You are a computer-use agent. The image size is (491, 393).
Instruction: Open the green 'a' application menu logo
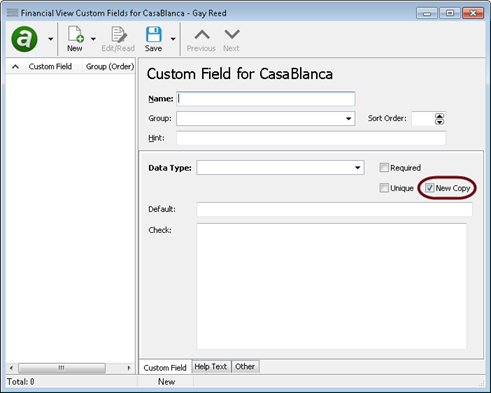point(24,39)
